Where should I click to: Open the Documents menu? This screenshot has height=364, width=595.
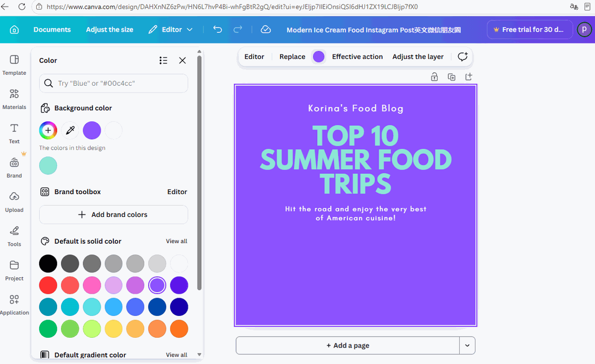pos(52,30)
